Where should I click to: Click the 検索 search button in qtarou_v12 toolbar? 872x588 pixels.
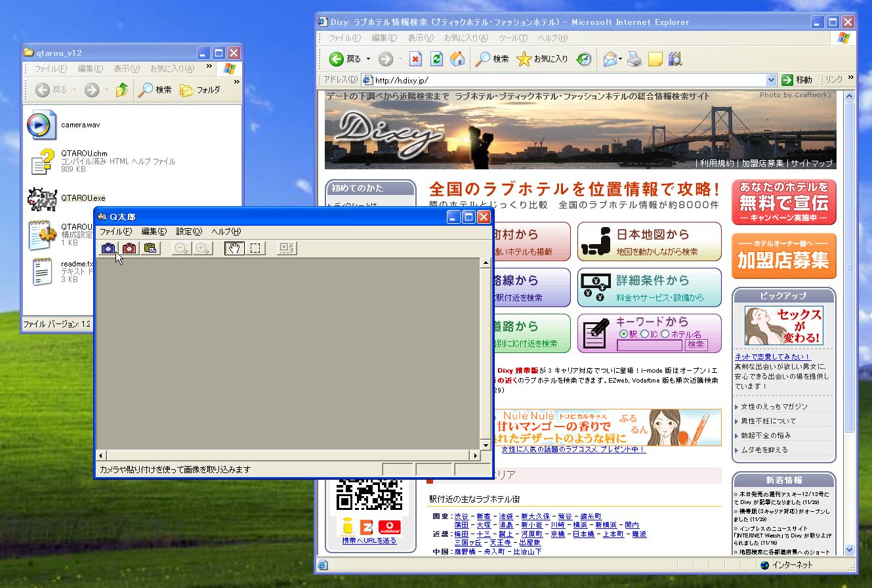point(155,90)
